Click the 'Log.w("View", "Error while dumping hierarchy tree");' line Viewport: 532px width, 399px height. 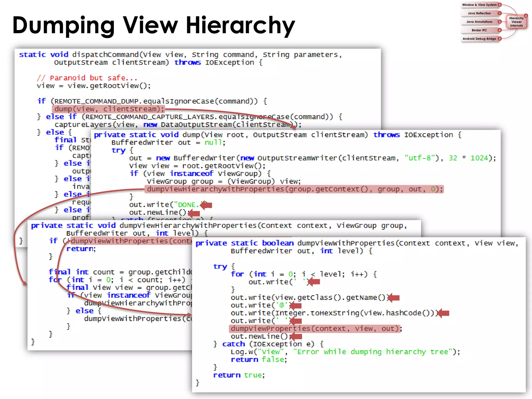(345, 352)
